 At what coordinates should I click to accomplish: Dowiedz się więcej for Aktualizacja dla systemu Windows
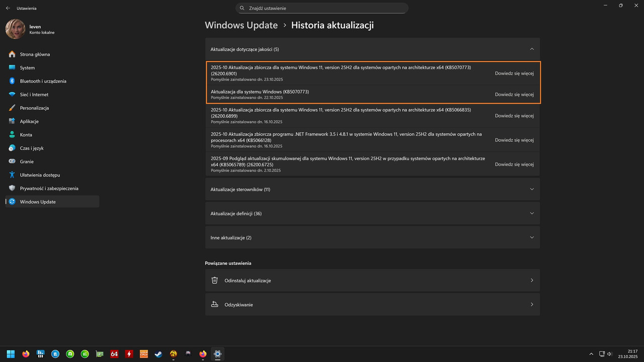tap(514, 95)
